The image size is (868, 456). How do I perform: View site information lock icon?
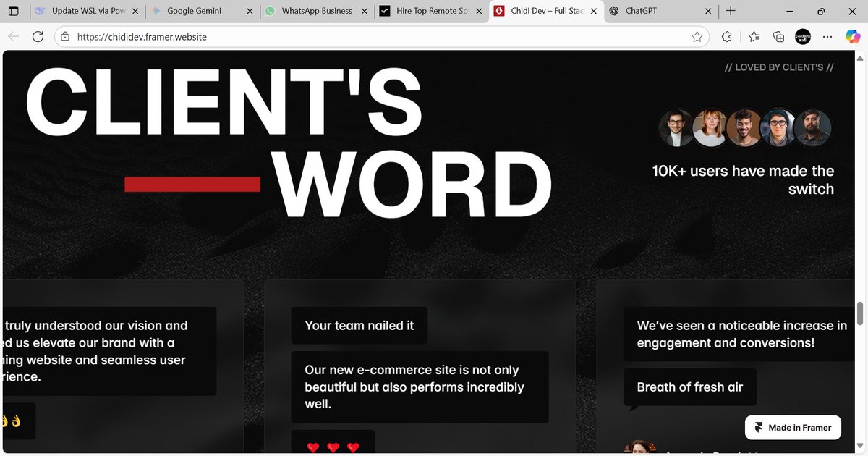pos(65,36)
